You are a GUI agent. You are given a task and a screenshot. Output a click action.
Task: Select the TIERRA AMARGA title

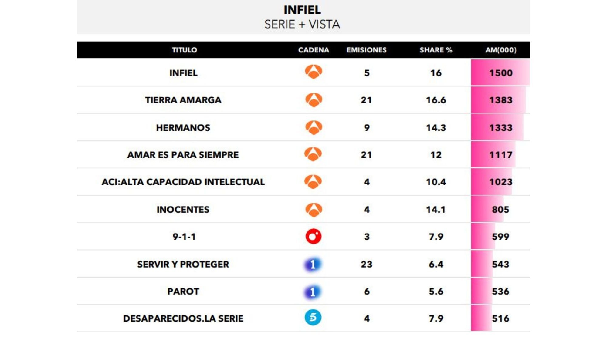(183, 100)
